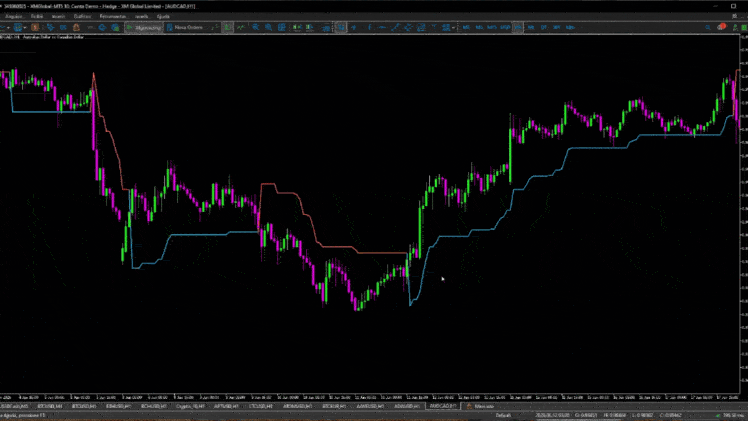
Task: Select the cursor pointer tool
Action: [341, 27]
